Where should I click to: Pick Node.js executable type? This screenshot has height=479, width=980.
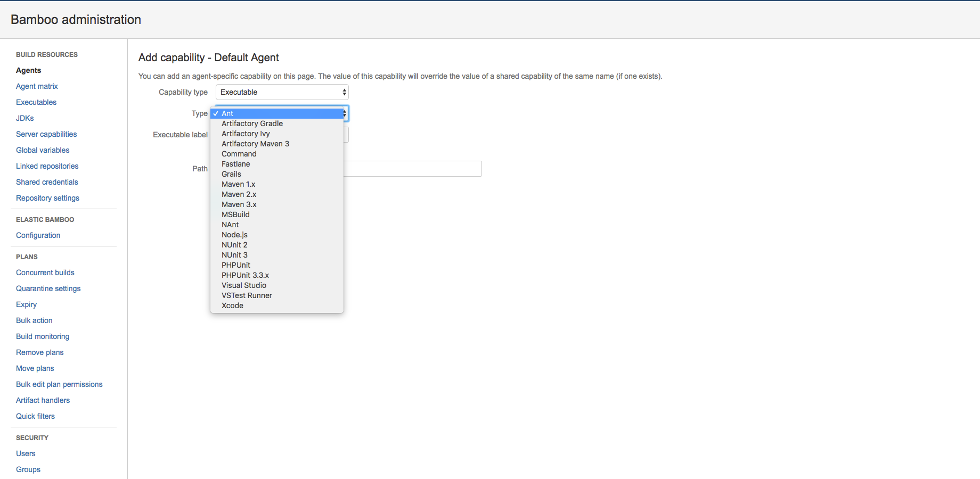(x=277, y=235)
